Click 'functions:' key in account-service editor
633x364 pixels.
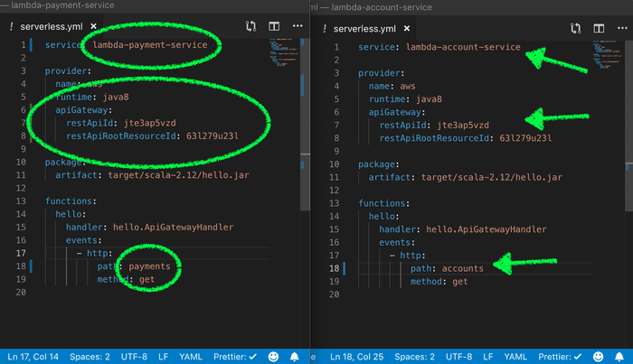384,203
